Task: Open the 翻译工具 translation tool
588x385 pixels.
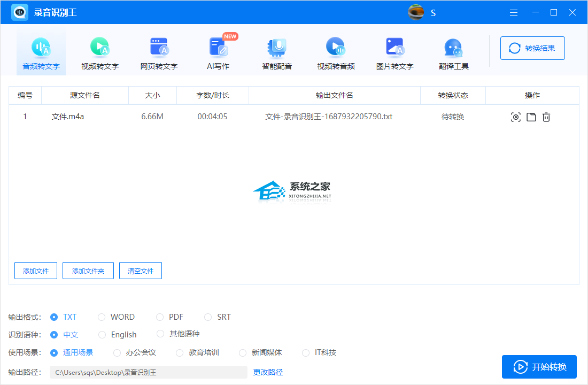Action: (454, 53)
